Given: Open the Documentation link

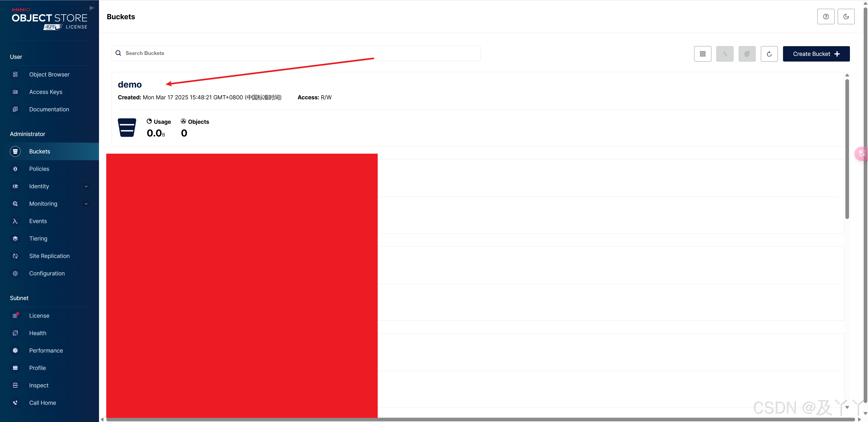Looking at the screenshot, I should pos(50,109).
